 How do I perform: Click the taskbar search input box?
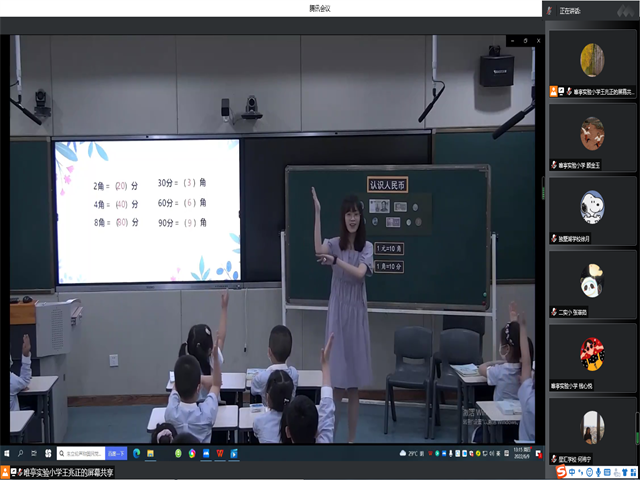click(x=81, y=453)
